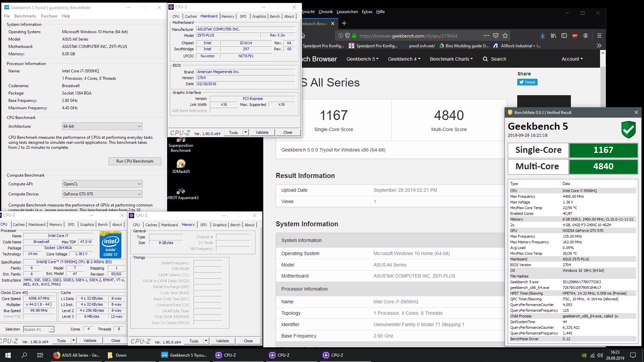The width and height of the screenshot is (644, 362).
Task: Click Adblock Plus extension icon
Action: tap(575, 36)
